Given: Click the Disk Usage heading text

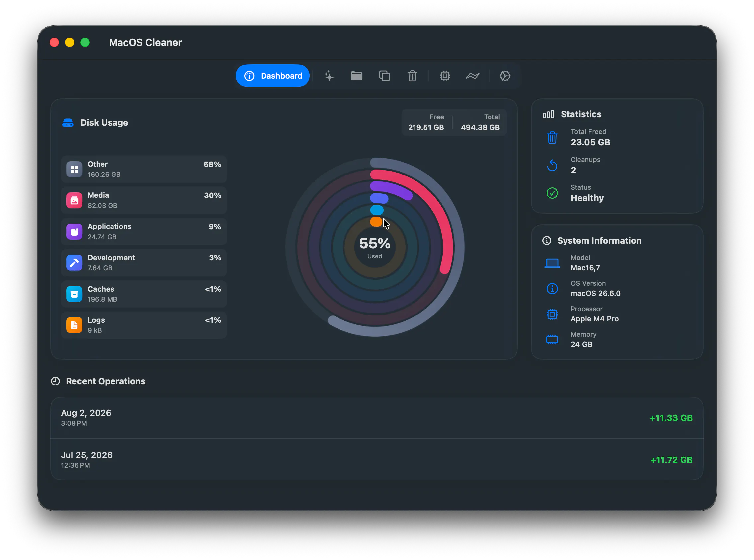Looking at the screenshot, I should pos(104,123).
